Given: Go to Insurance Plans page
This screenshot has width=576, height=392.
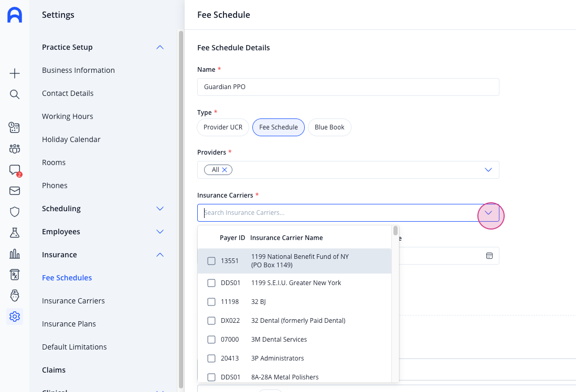Looking at the screenshot, I should click(69, 324).
